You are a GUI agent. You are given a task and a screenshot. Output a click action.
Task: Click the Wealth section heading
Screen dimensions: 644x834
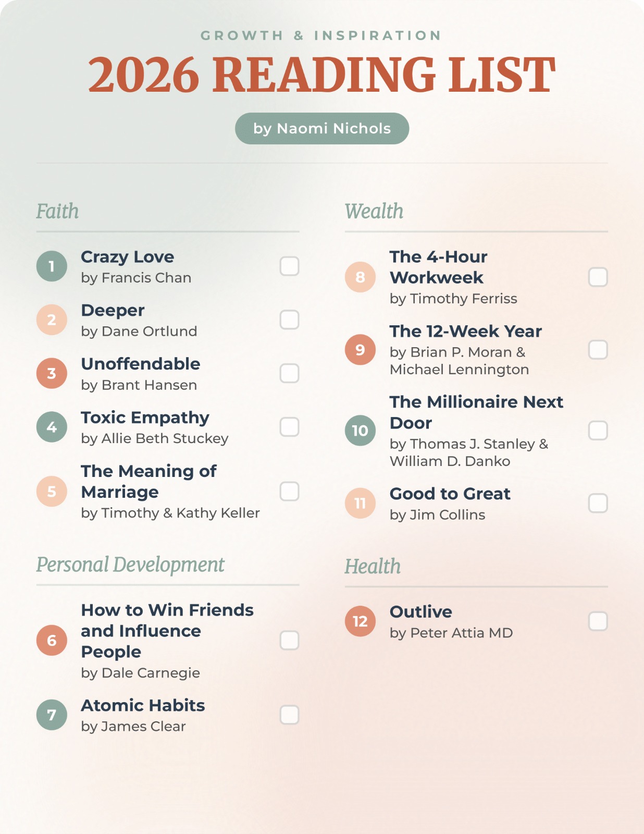(x=374, y=212)
